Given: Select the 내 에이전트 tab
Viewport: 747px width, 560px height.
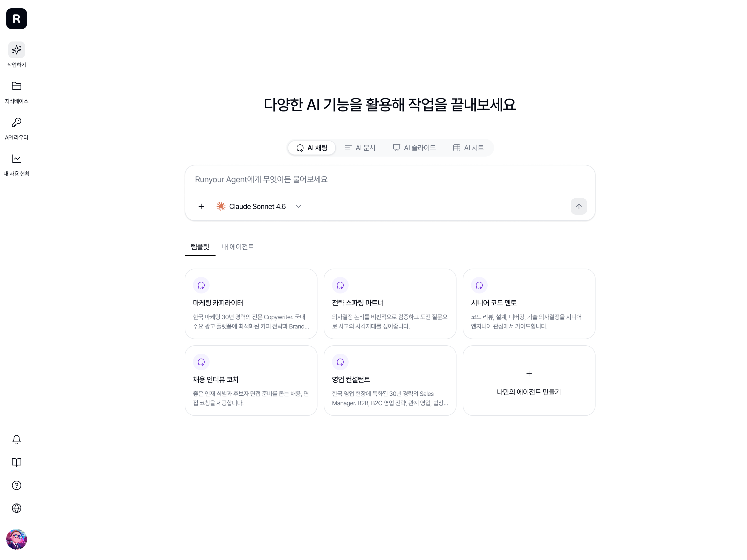Looking at the screenshot, I should (x=238, y=247).
